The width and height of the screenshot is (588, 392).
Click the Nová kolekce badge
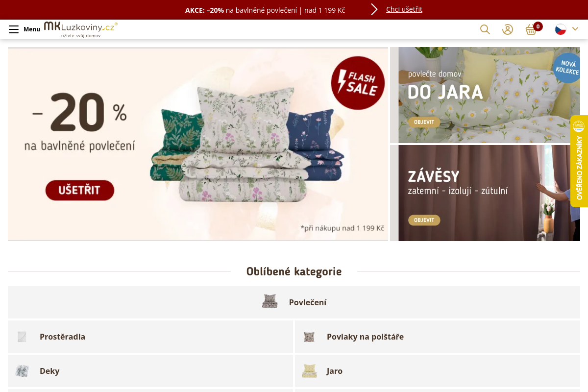click(567, 68)
